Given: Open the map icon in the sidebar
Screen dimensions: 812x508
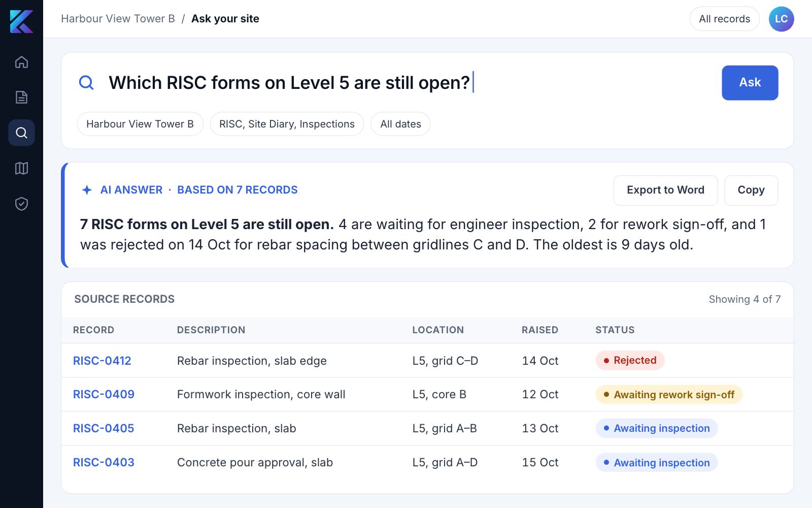Looking at the screenshot, I should point(21,168).
